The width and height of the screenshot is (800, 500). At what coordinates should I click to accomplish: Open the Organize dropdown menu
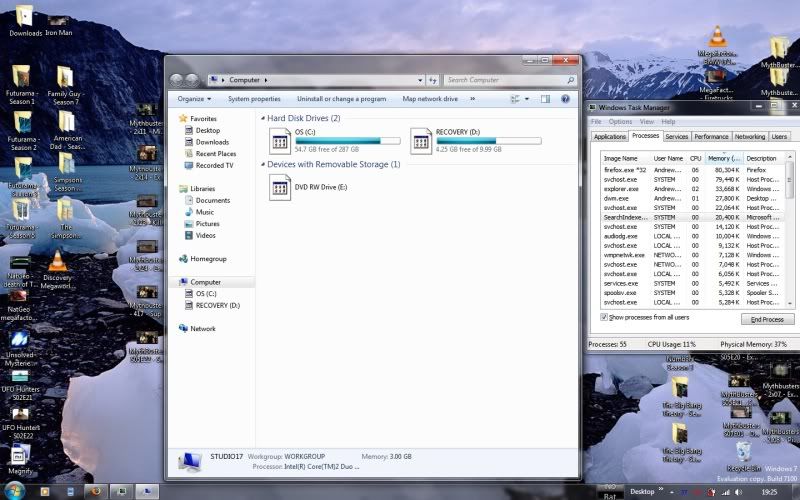coord(194,99)
